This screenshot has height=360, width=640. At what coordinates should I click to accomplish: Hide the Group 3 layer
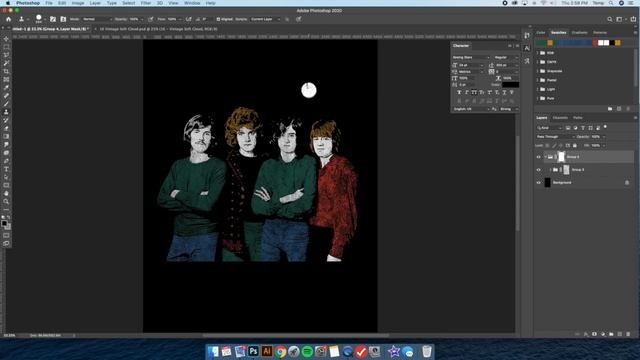point(538,170)
